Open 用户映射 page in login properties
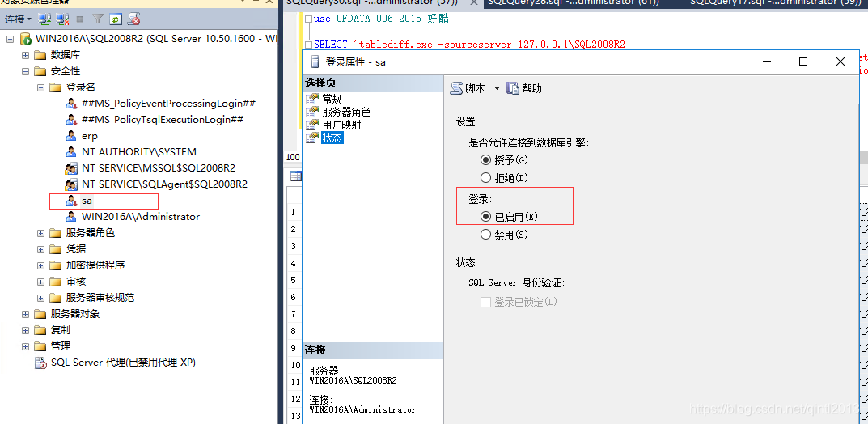 [x=341, y=125]
